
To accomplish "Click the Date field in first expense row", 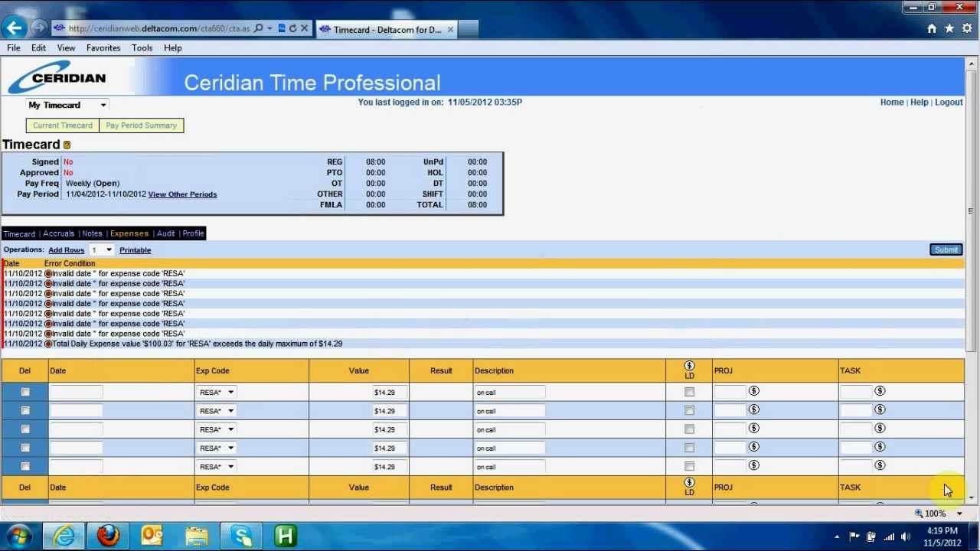I will click(x=76, y=392).
